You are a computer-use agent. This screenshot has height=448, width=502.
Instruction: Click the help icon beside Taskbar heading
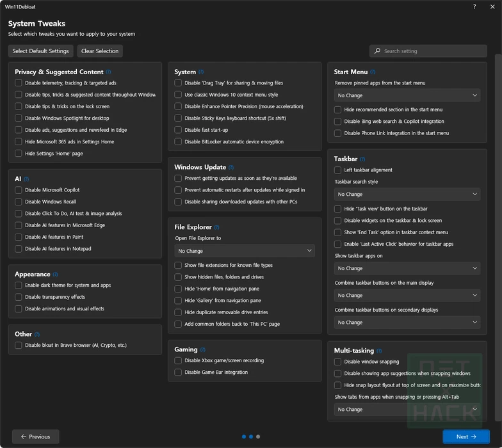click(x=362, y=159)
